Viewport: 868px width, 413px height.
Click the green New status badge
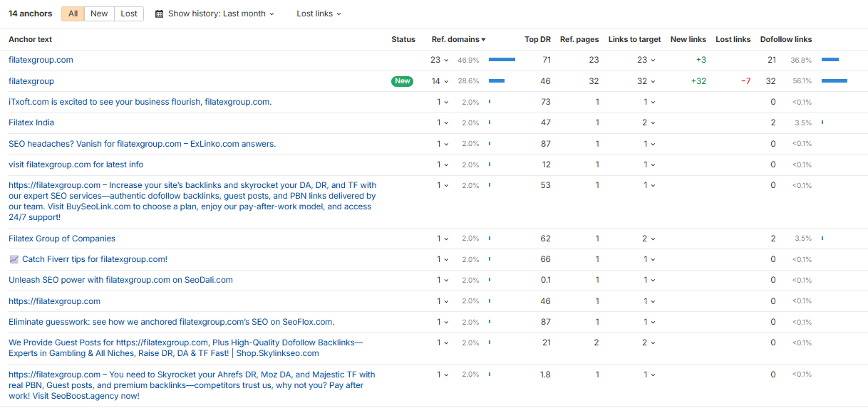[402, 81]
